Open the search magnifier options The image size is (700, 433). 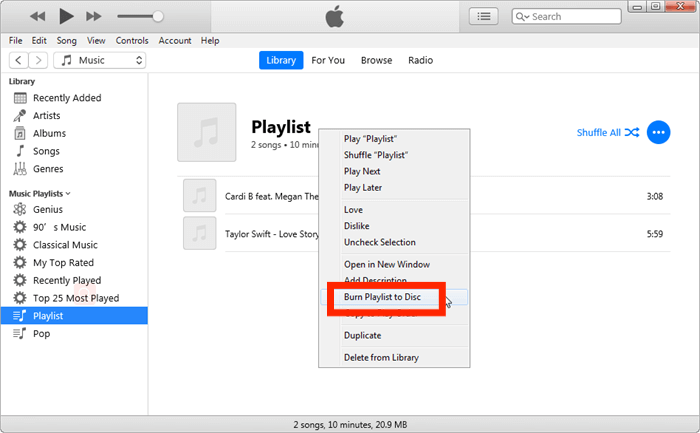click(x=522, y=17)
